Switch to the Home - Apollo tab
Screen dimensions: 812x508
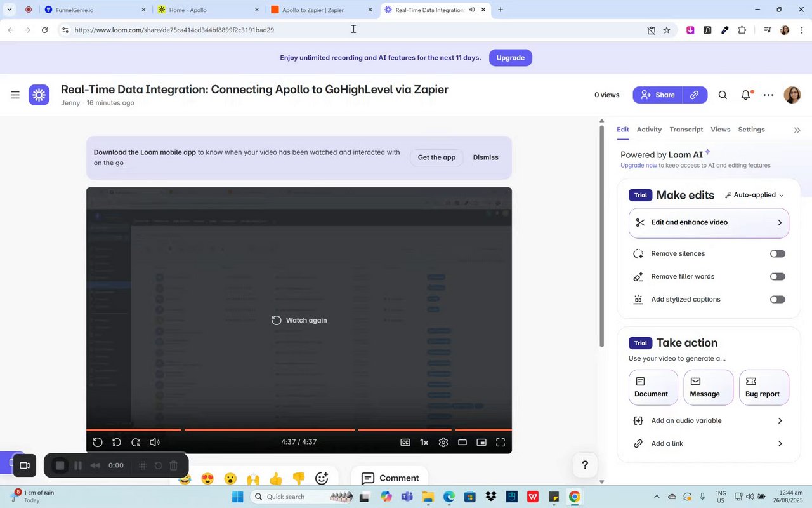(x=207, y=10)
